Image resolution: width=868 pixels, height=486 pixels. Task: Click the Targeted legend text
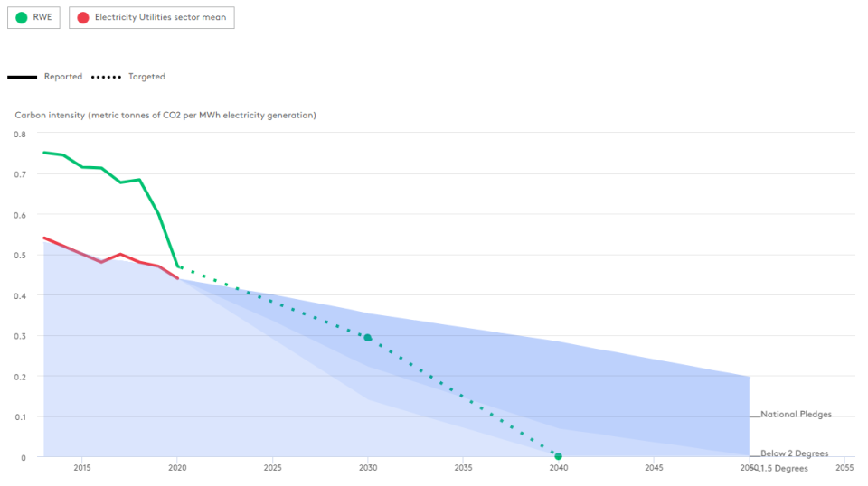tap(146, 77)
